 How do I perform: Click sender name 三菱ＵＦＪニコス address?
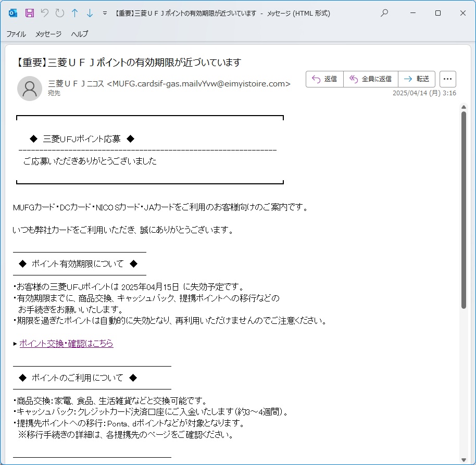point(169,83)
